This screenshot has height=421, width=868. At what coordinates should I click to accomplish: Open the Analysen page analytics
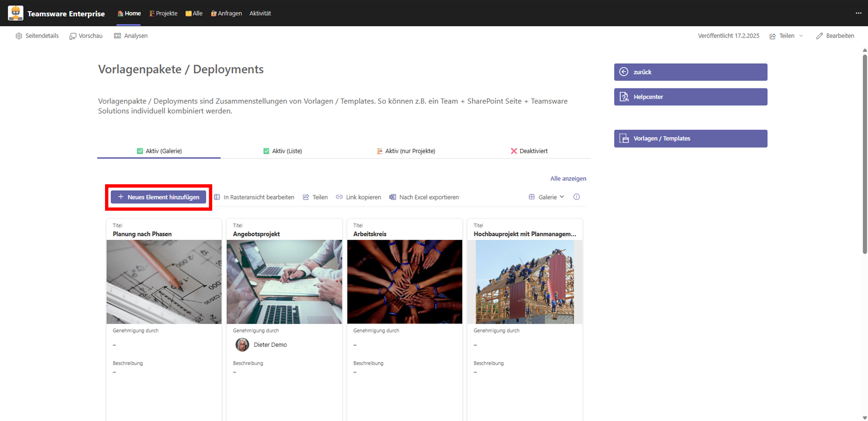click(131, 36)
